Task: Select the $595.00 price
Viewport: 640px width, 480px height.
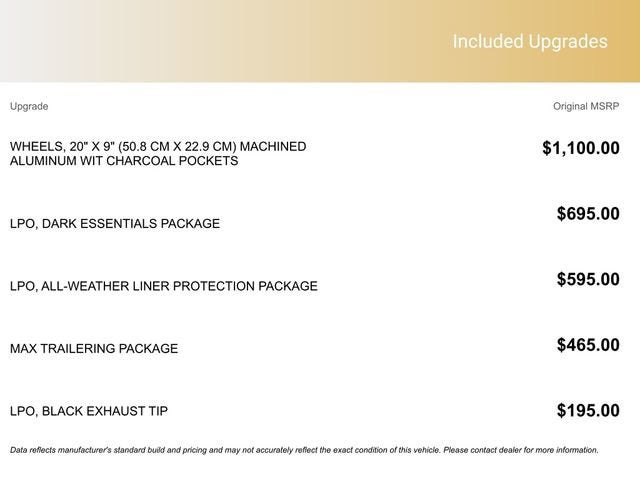Action: 588,279
